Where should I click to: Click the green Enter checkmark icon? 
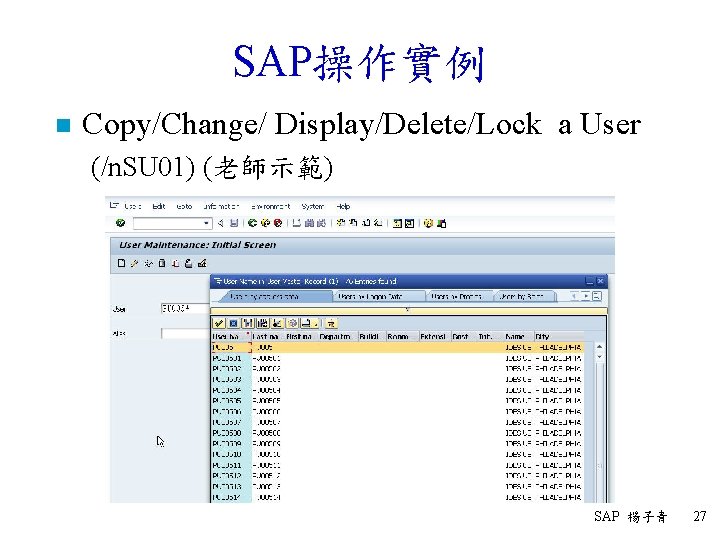(121, 223)
